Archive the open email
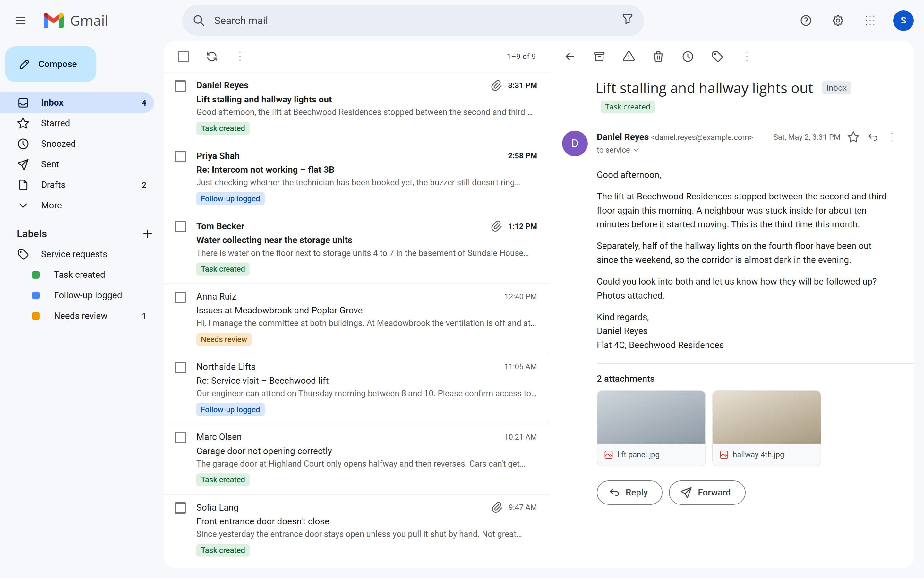924x578 pixels. [x=599, y=57]
